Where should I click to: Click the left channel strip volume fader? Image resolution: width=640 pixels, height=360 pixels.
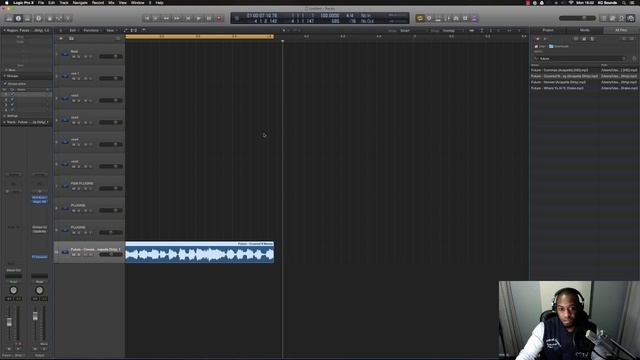pyautogui.click(x=9, y=322)
